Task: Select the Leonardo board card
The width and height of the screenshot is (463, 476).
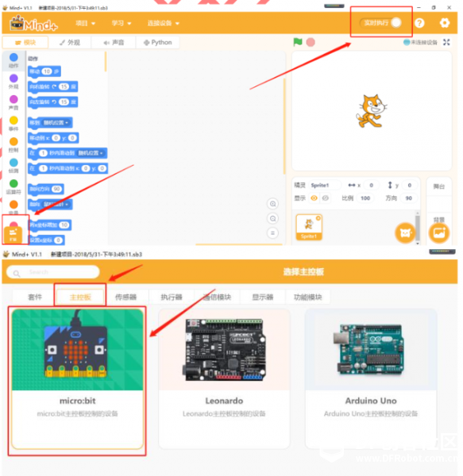Action: pos(224,379)
